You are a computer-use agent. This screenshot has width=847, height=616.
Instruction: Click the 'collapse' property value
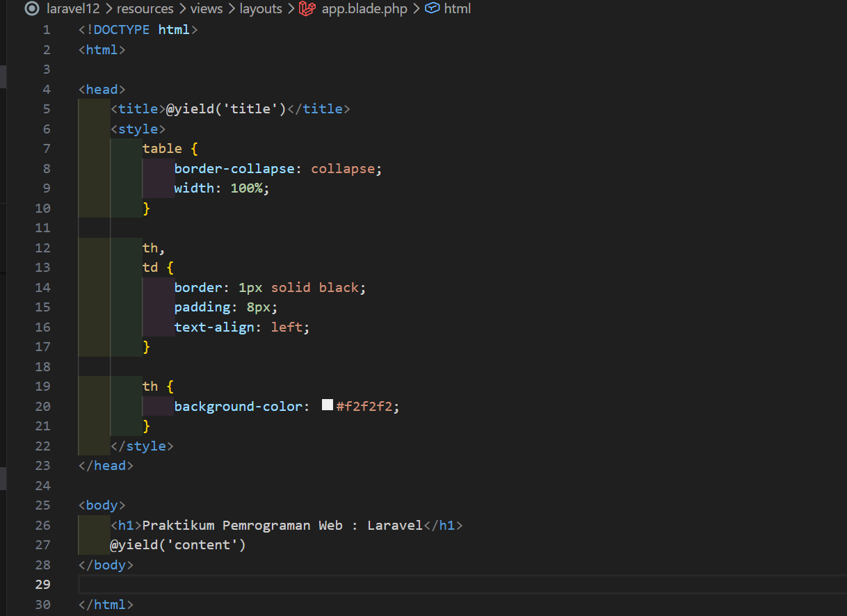tap(343, 169)
